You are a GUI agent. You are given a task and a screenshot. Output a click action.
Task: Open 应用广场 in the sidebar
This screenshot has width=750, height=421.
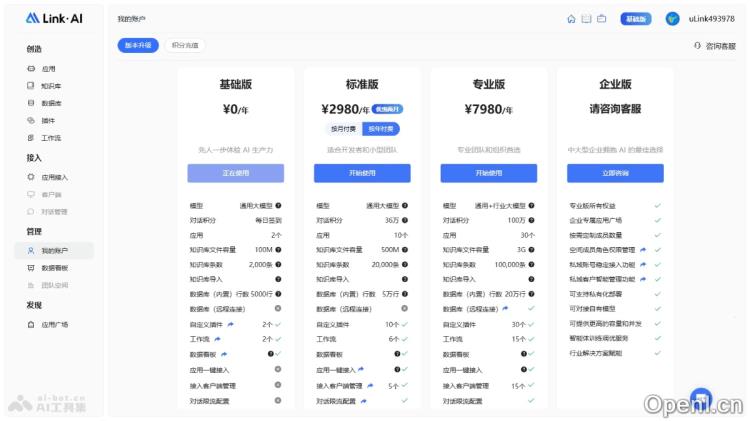pos(54,325)
